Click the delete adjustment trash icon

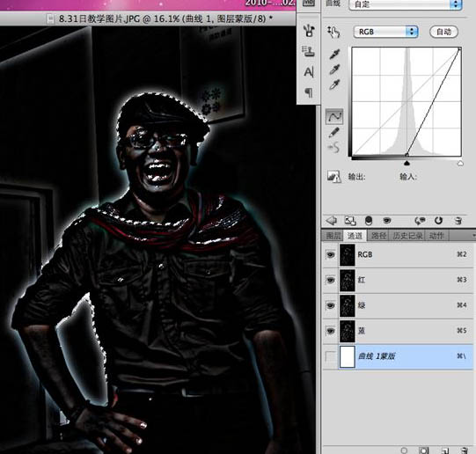(x=458, y=221)
